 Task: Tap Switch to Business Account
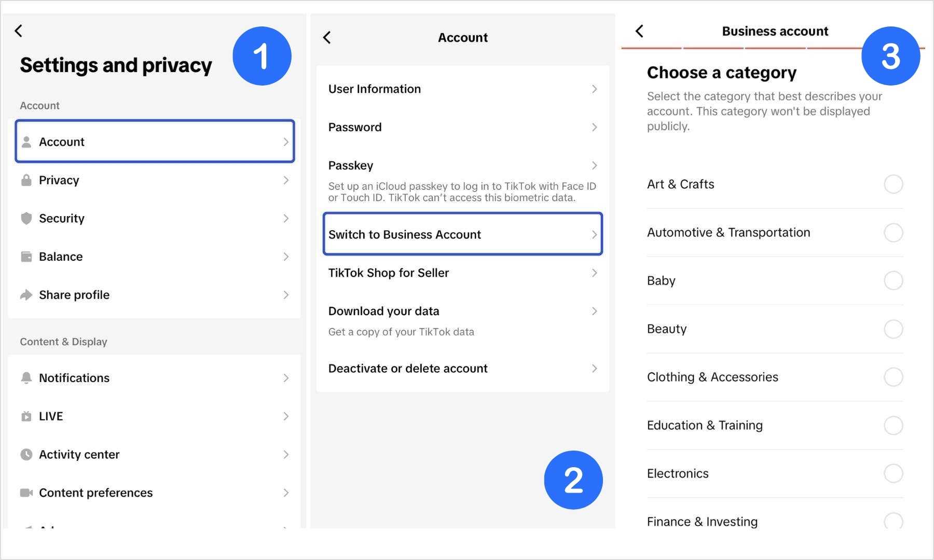click(x=462, y=234)
